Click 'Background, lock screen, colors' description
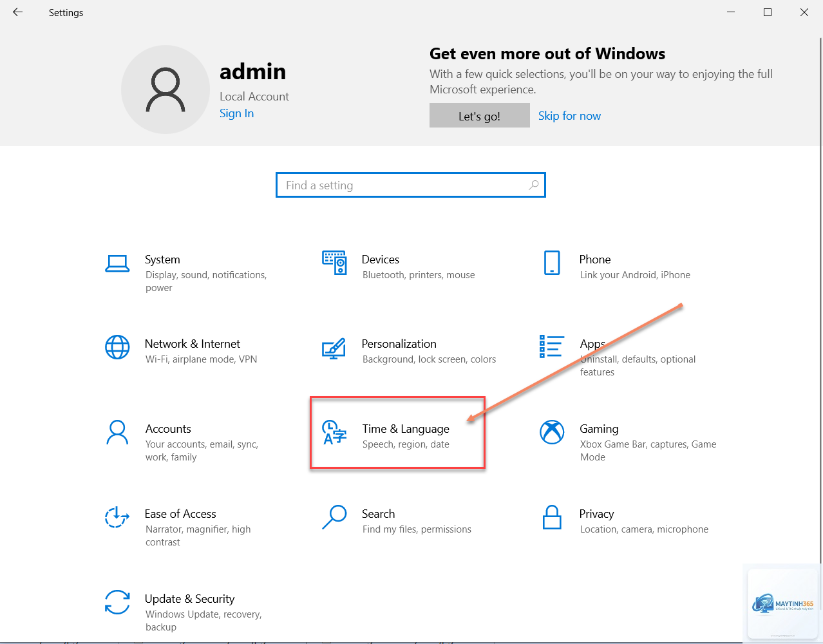Screen dimensions: 823x644 [x=430, y=359]
